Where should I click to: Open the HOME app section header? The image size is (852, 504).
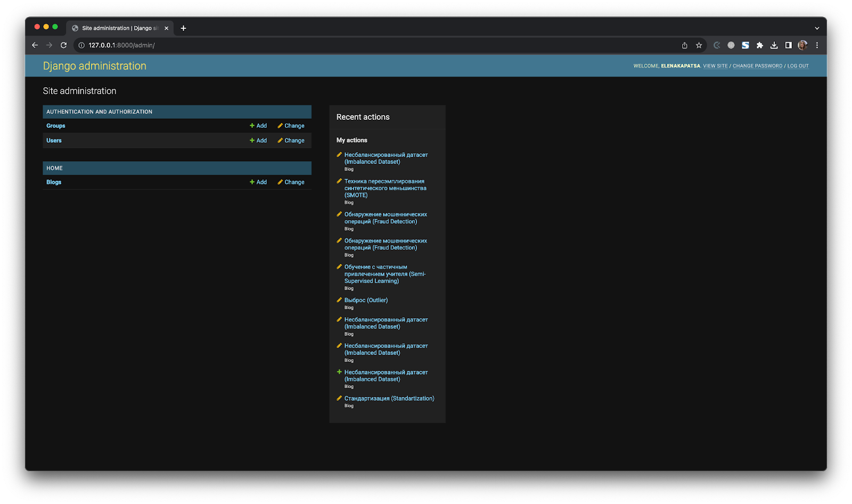click(54, 168)
